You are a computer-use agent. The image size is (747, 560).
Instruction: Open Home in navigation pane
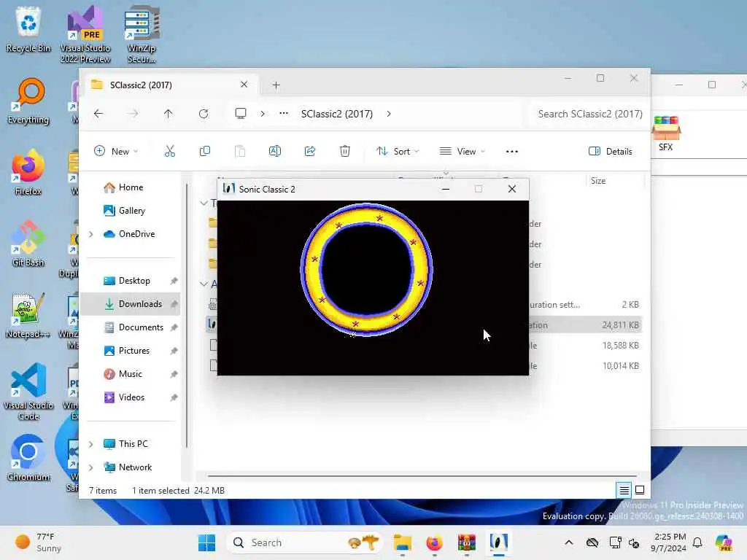(x=132, y=187)
